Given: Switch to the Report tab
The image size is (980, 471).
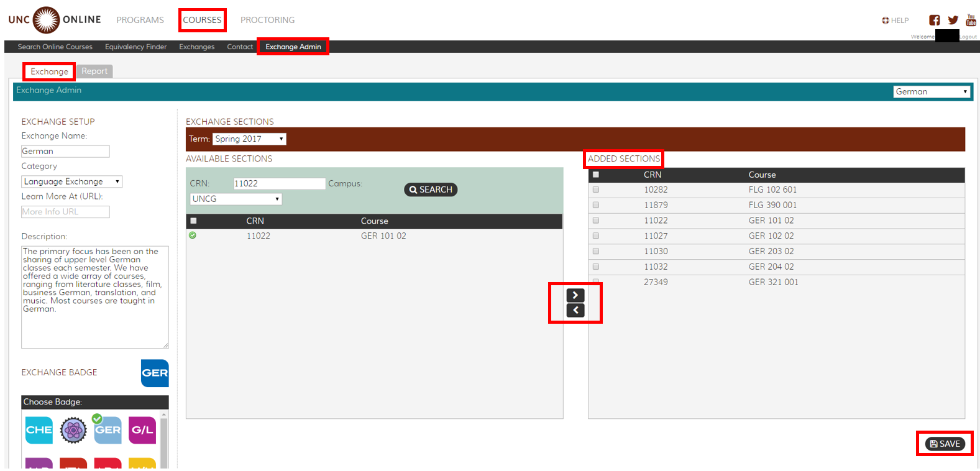Looking at the screenshot, I should coord(94,71).
